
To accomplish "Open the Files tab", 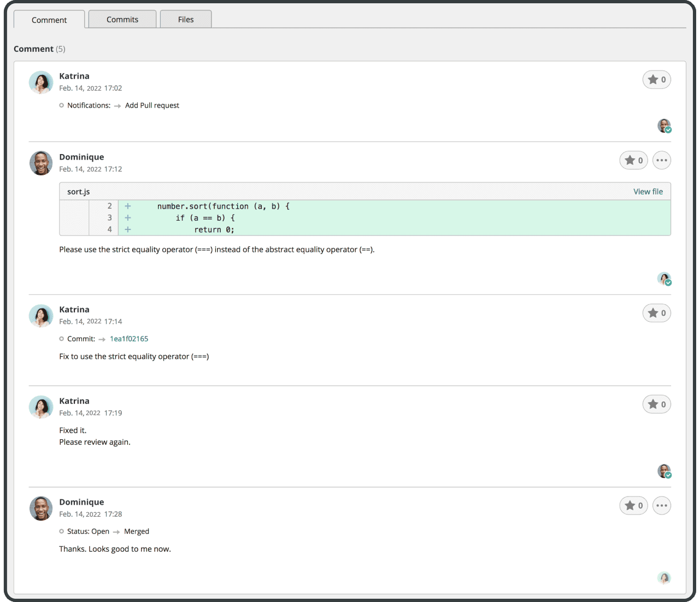I will tap(185, 19).
